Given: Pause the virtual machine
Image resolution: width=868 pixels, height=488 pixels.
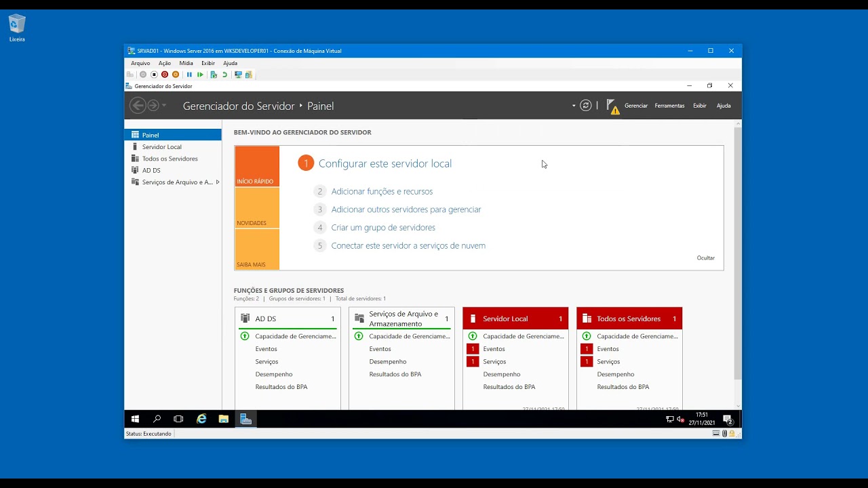Looking at the screenshot, I should tap(189, 75).
